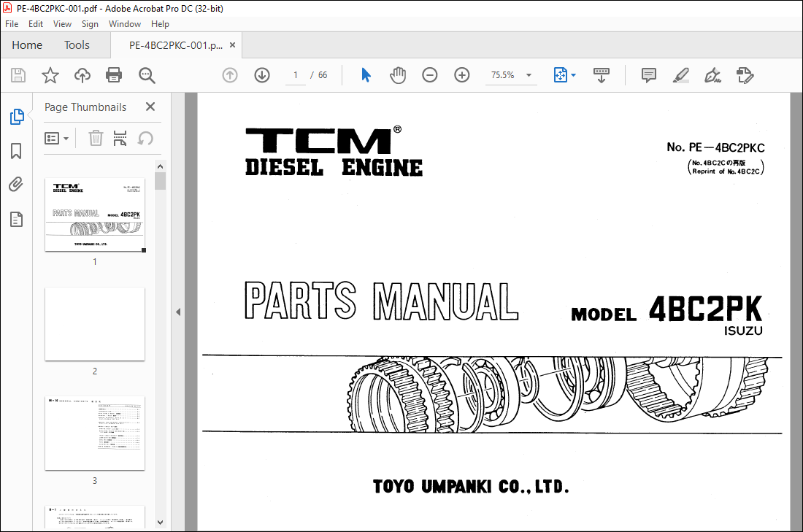Delete selected page with trash icon
Screen dimensions: 803x532
pyautogui.click(x=96, y=138)
